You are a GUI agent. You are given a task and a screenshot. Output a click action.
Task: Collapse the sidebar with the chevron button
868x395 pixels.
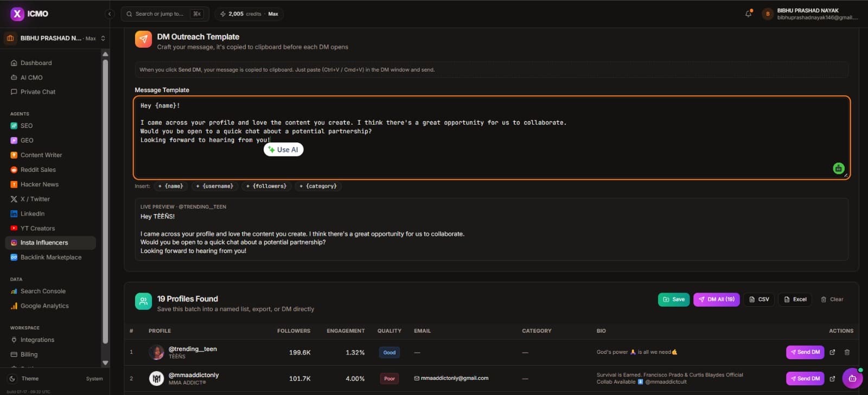[110, 14]
